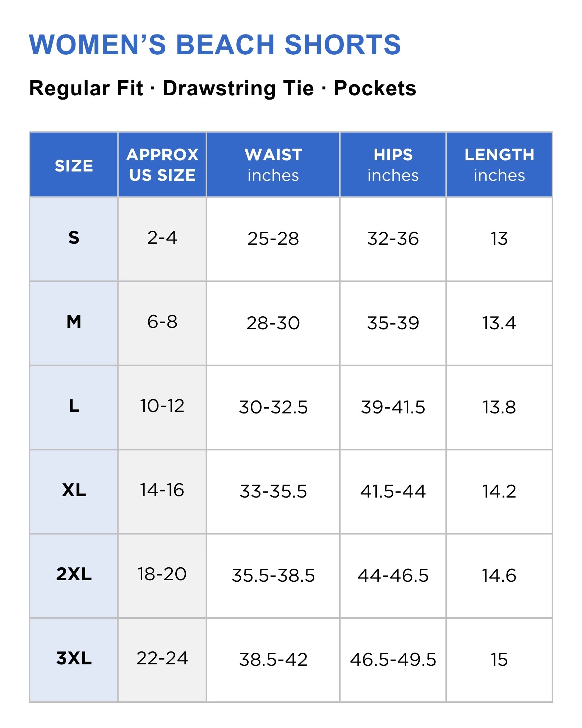
Task: Click the HIPS inches column header
Action: pyautogui.click(x=393, y=165)
